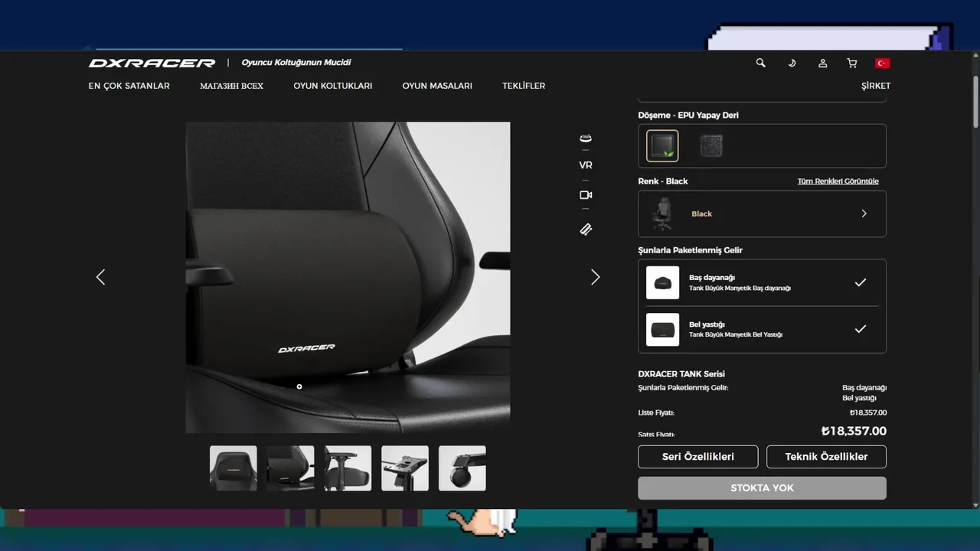Click the Liste Fiyatı label
The image size is (980, 551).
click(x=656, y=412)
